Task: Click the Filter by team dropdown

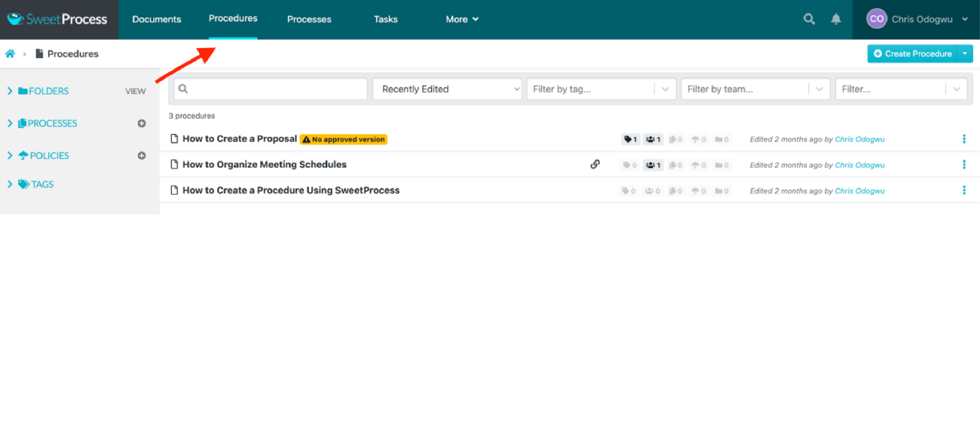Action: coord(753,89)
